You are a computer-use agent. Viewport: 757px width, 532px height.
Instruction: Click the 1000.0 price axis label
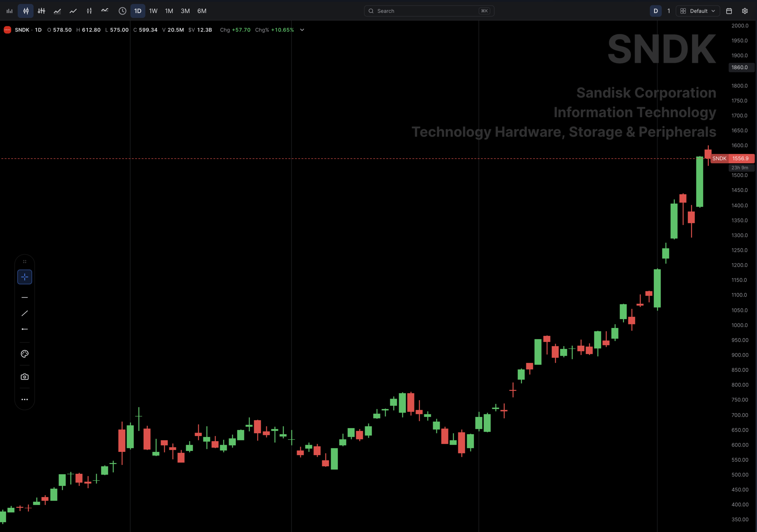point(740,325)
